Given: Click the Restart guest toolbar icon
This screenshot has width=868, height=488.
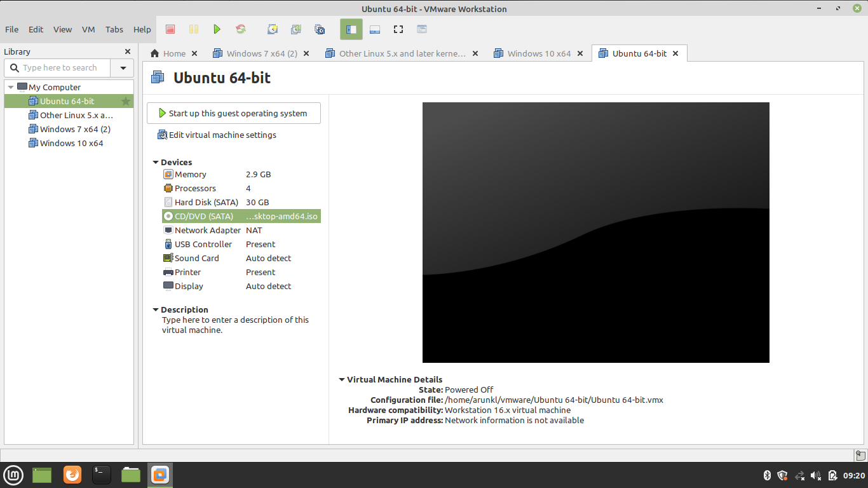Looking at the screenshot, I should 241,29.
